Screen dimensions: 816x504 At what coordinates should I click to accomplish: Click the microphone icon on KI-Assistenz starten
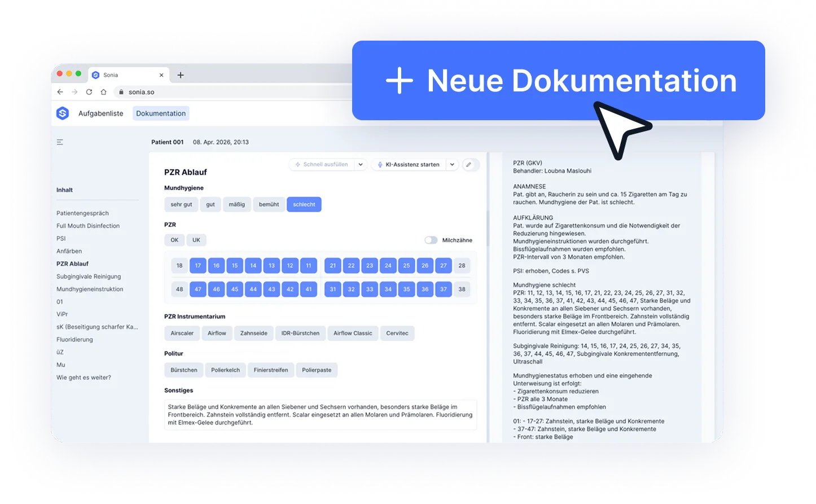(379, 164)
